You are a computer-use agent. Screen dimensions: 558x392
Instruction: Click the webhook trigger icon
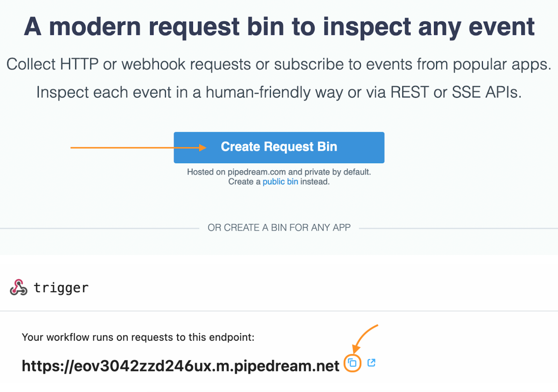coord(19,287)
